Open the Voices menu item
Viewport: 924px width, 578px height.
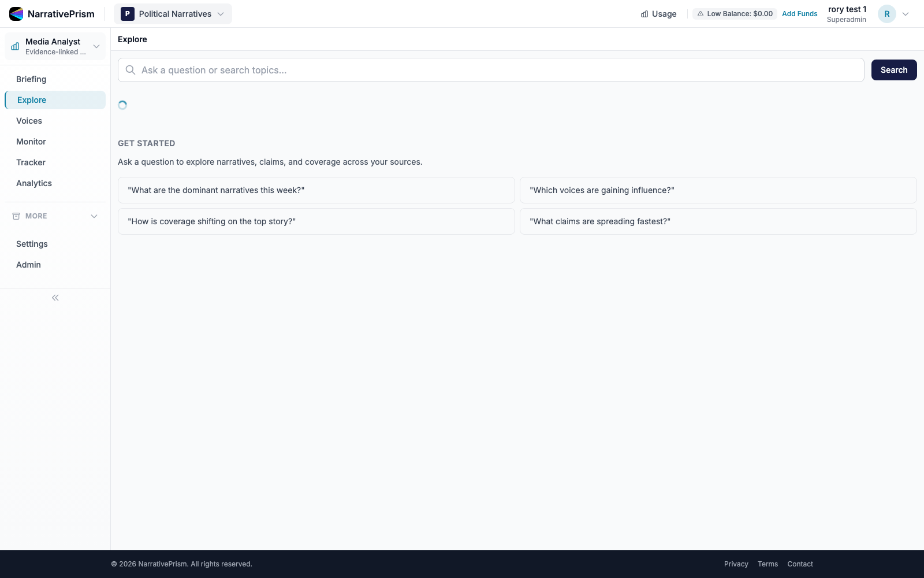coord(29,120)
